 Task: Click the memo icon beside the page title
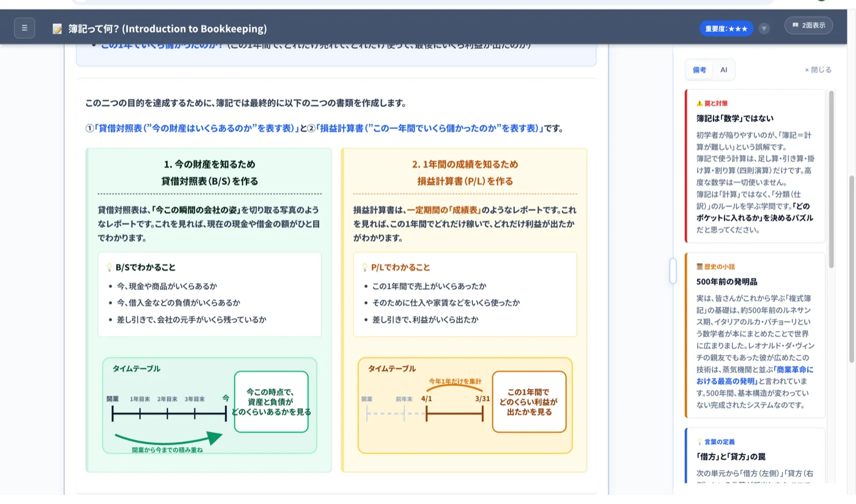[x=57, y=29]
